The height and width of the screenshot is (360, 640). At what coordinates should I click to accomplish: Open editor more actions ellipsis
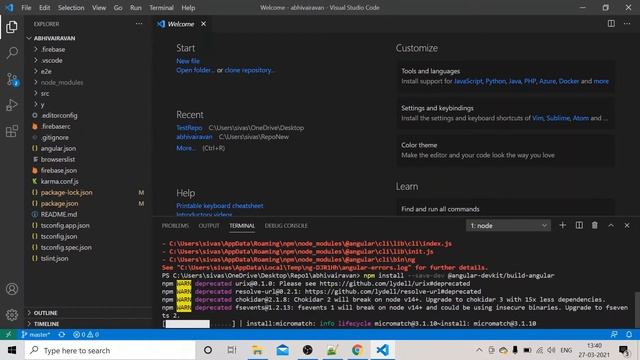tap(627, 24)
